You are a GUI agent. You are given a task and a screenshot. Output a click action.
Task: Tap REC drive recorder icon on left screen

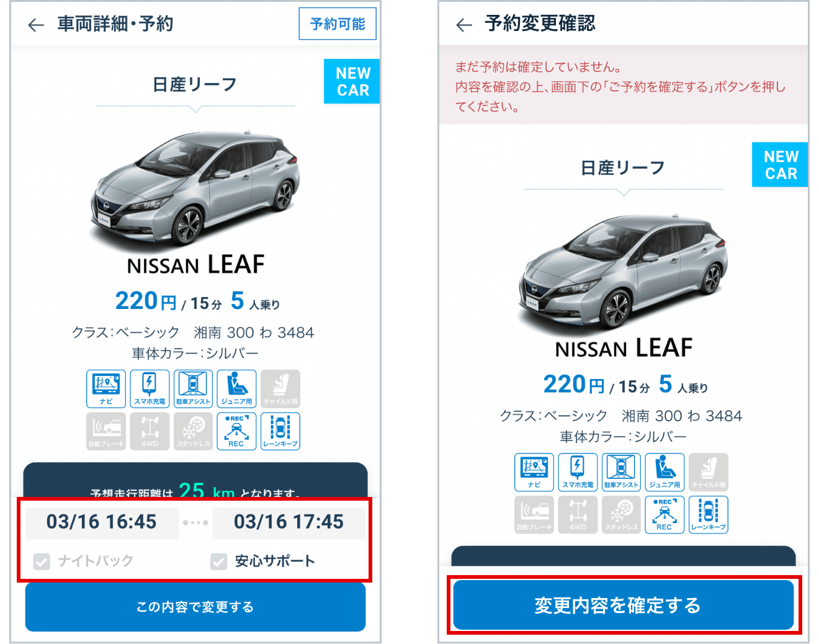click(236, 431)
